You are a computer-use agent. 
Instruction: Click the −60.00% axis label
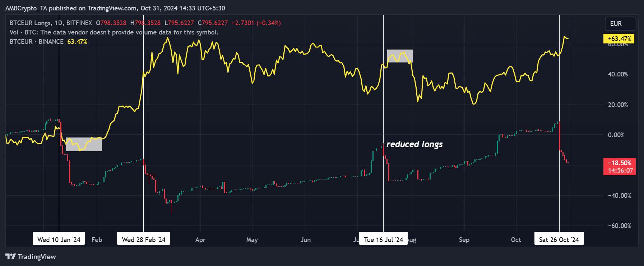coord(620,226)
